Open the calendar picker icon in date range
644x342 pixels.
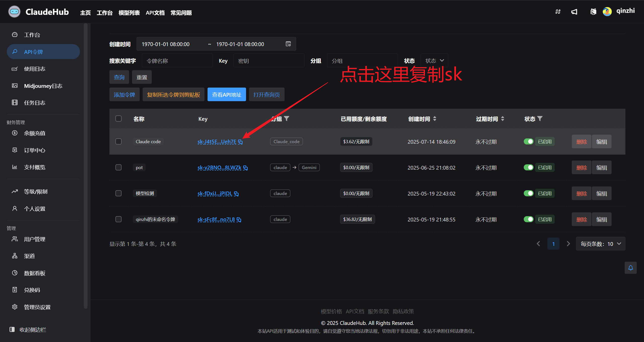coord(288,44)
